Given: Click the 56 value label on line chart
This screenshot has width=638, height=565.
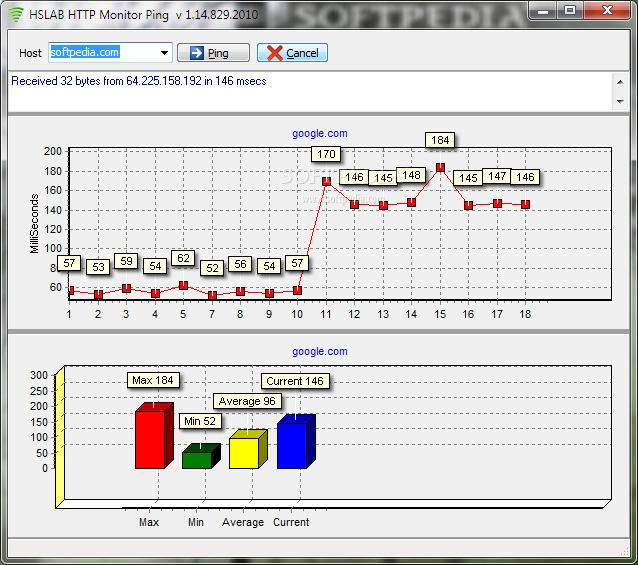Looking at the screenshot, I should coord(240,264).
